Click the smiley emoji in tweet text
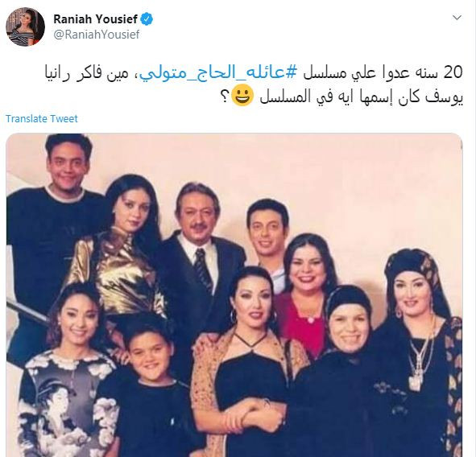This screenshot has height=457, width=476. click(242, 95)
